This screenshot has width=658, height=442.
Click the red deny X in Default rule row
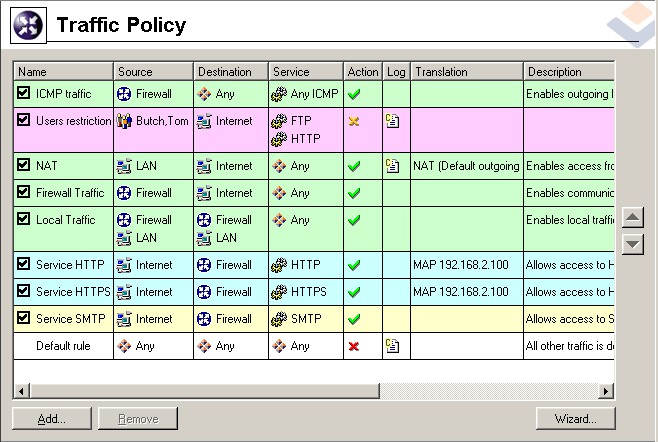click(354, 346)
